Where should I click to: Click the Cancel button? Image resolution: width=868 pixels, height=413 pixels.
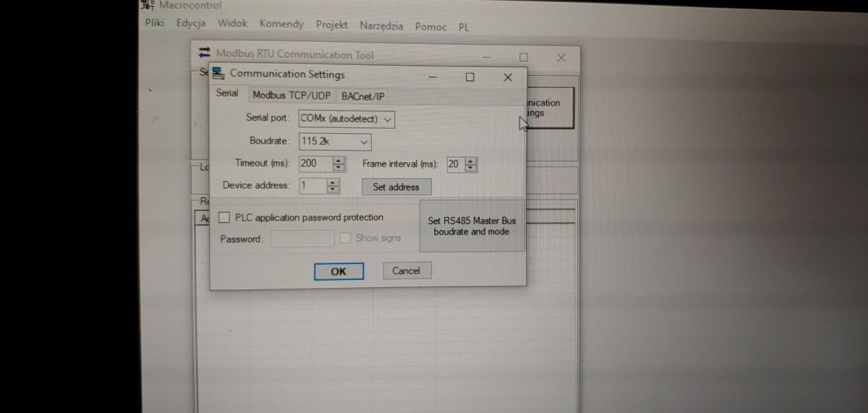pos(406,271)
